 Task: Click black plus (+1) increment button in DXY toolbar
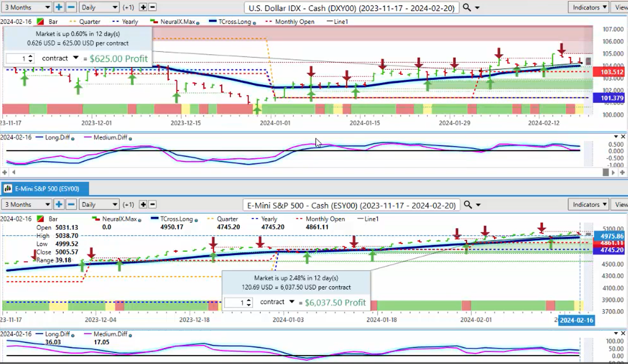point(143,7)
